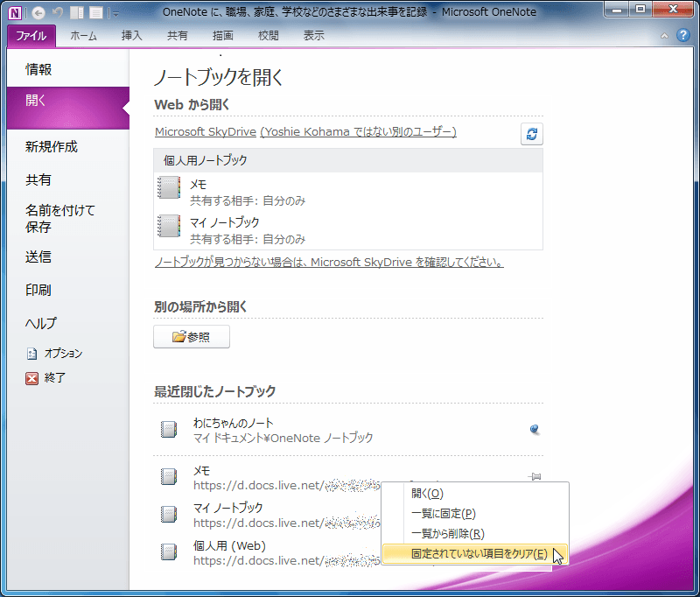Choose 開く(O) from the context menu
The image size is (700, 597).
pos(475,494)
